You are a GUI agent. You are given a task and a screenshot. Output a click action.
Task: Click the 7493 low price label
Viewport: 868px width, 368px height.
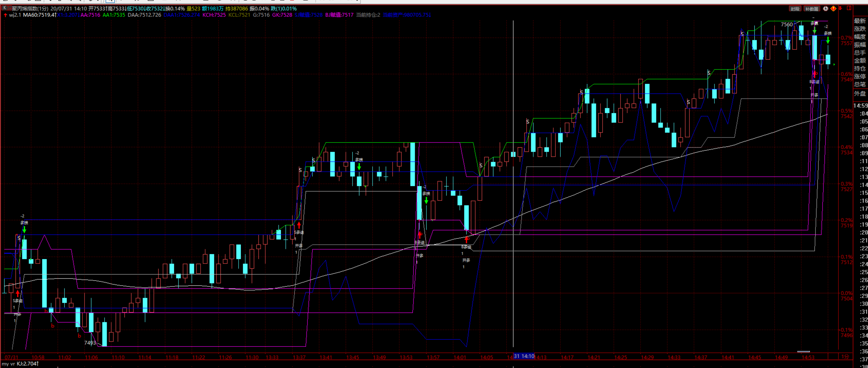click(x=90, y=343)
